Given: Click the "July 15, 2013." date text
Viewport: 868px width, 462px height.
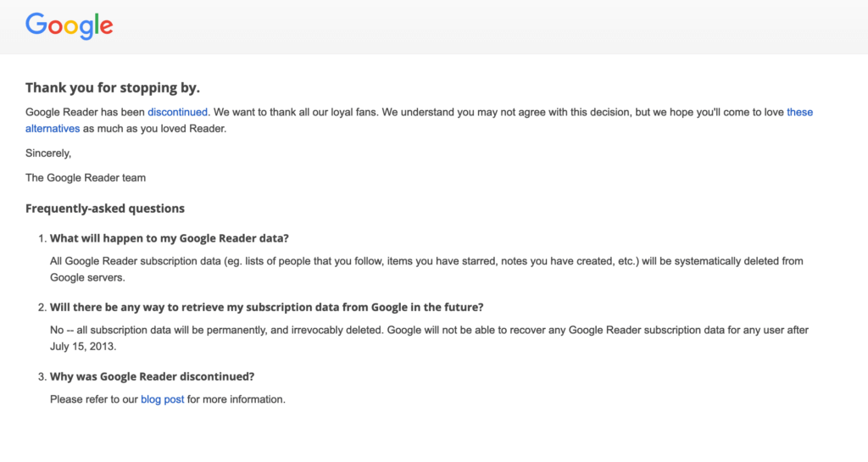Looking at the screenshot, I should click(83, 347).
